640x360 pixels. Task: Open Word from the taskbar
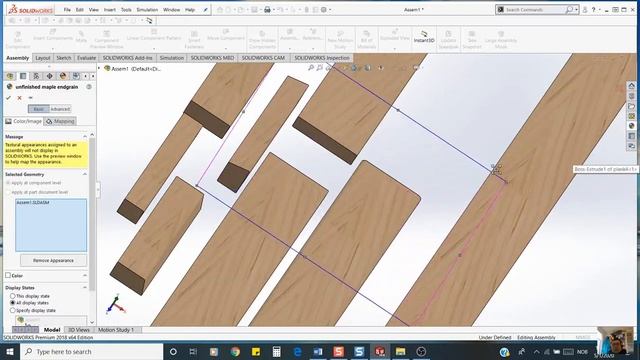point(318,351)
